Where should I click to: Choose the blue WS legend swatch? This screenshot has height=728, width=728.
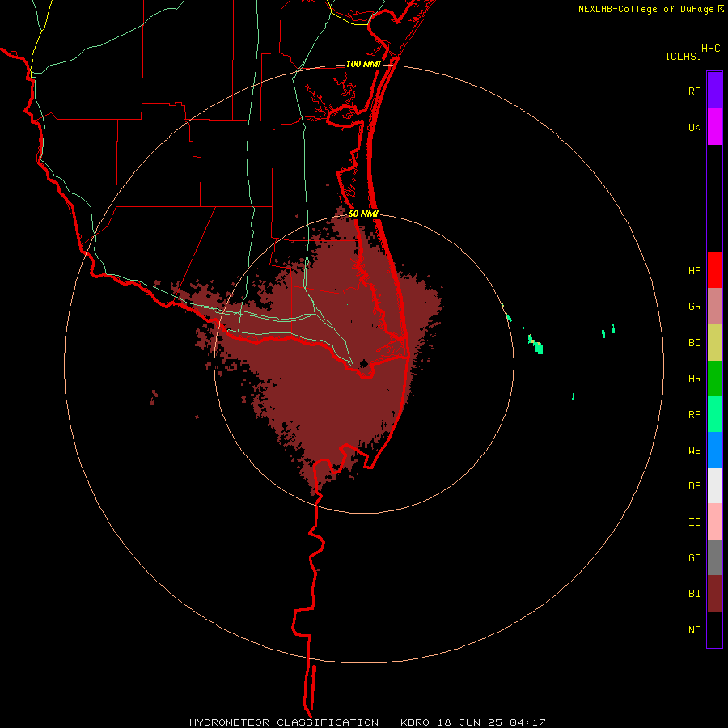click(714, 450)
